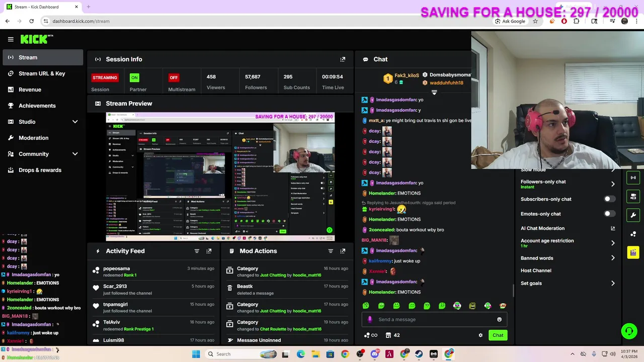Click the Multistream OFF badge
The height and width of the screenshot is (362, 644).
[x=174, y=77]
